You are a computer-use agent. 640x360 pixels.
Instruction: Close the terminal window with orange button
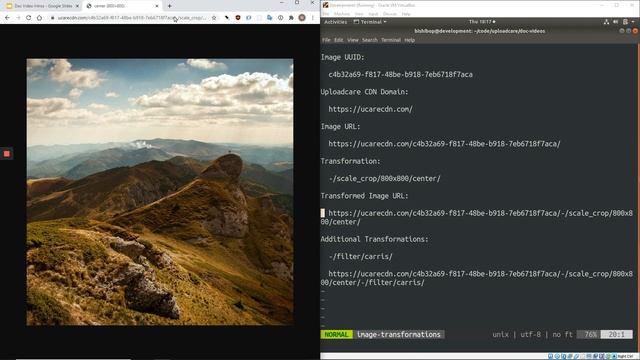tap(635, 31)
